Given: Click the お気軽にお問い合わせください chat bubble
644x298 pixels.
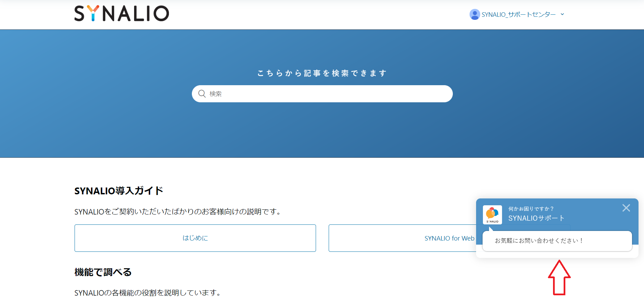Looking at the screenshot, I should (x=557, y=241).
